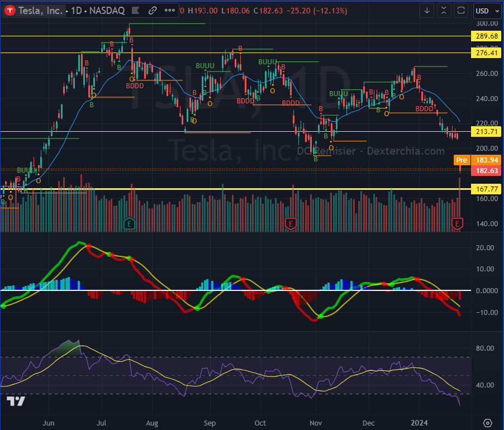The image size is (504, 430).
Task: Open the USD currency dropdown
Action: (x=487, y=11)
